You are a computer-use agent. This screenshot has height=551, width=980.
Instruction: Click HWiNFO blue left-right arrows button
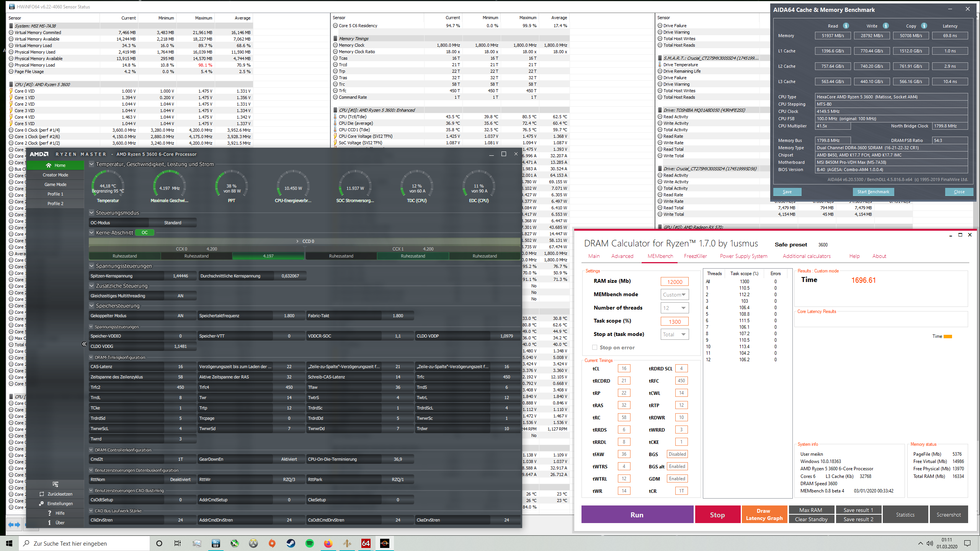tap(14, 525)
